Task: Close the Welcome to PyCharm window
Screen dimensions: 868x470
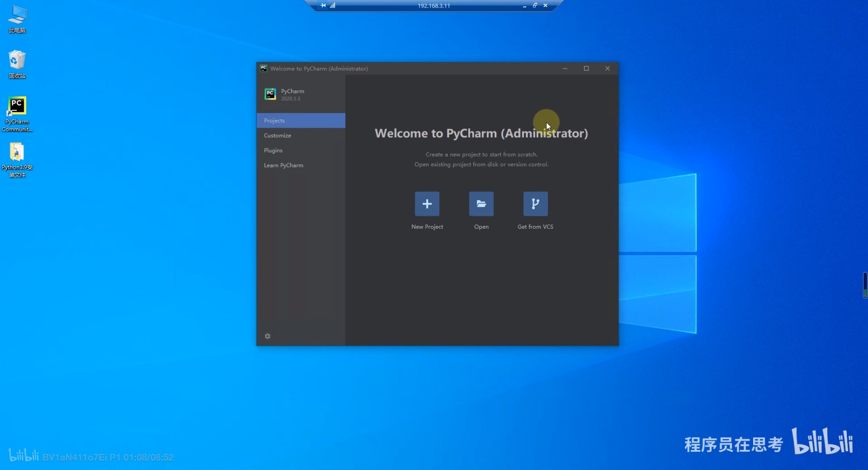Action: tap(607, 68)
